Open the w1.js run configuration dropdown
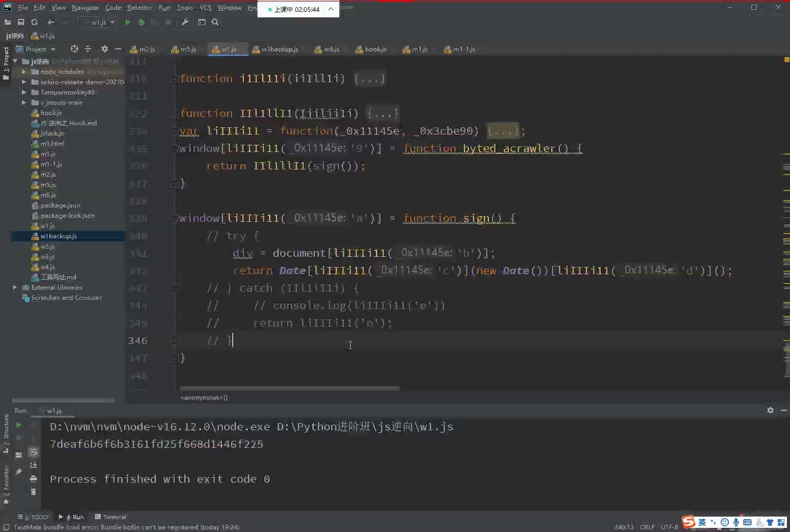The image size is (790, 532). (x=99, y=22)
